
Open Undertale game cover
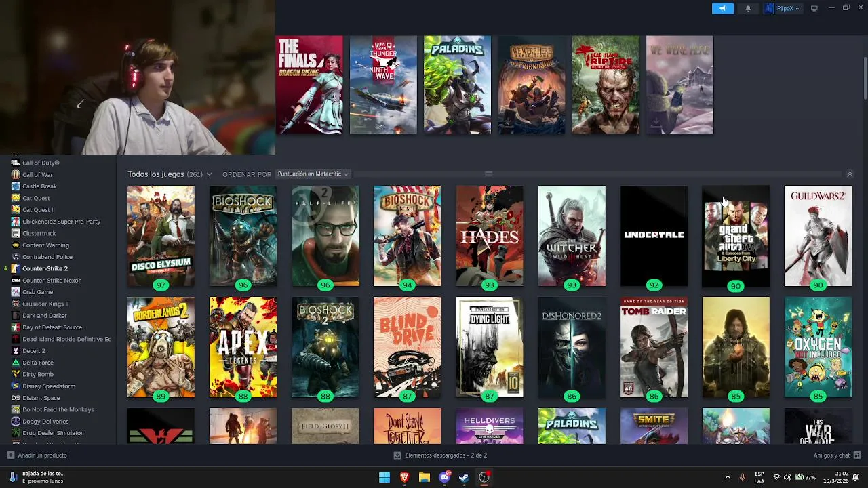point(654,236)
